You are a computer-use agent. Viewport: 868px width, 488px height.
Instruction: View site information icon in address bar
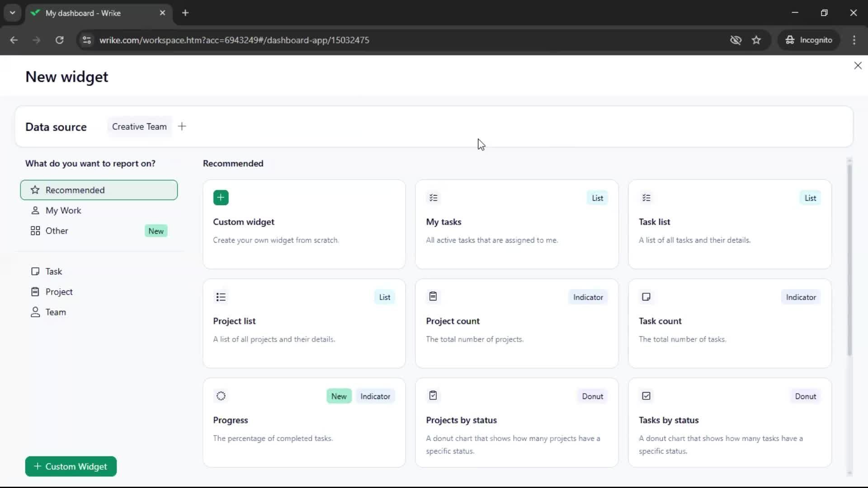(86, 40)
